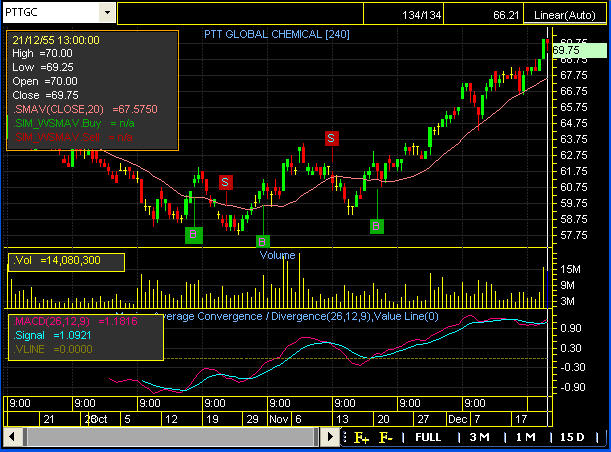Viewport: 611px width, 452px height.
Task: Click the second green B buy marker
Action: 263,242
